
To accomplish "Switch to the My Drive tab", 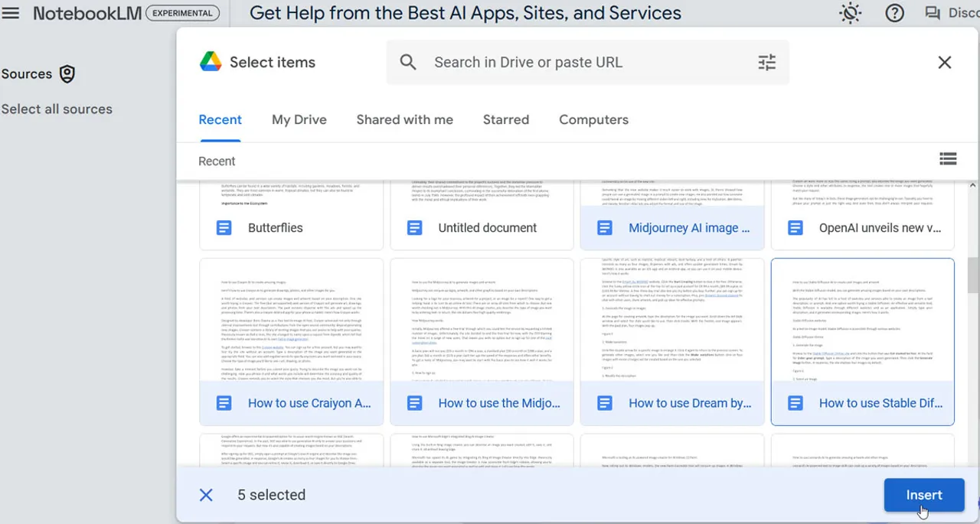I will (299, 119).
